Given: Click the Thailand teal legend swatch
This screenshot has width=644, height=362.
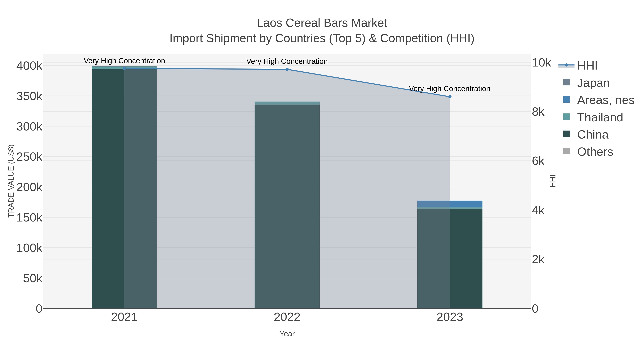Looking at the screenshot, I should (566, 117).
